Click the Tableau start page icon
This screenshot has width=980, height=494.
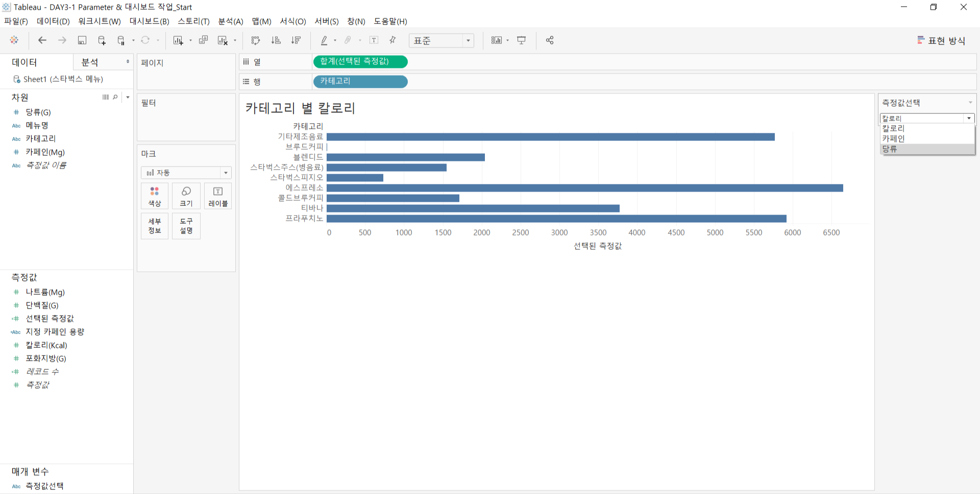pos(14,40)
